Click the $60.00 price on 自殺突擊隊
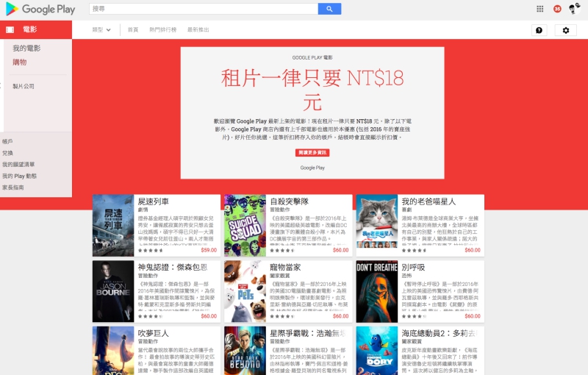 coord(340,250)
